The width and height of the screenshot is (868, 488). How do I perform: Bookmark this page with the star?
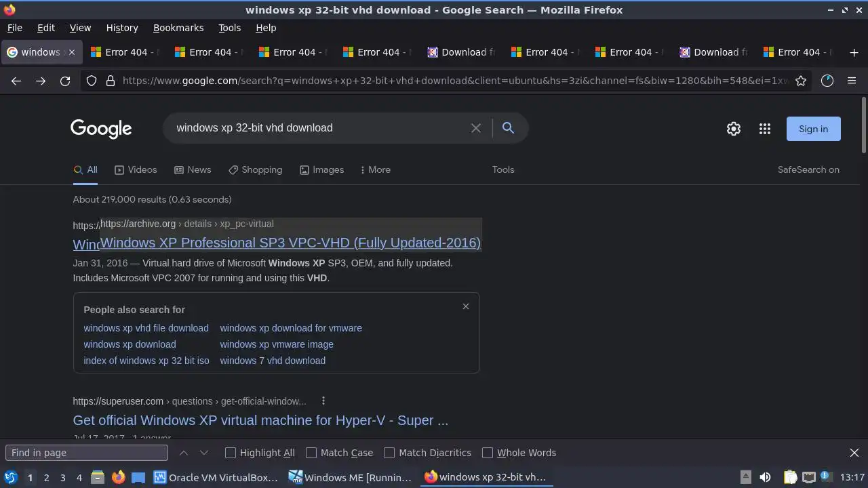pyautogui.click(x=801, y=81)
